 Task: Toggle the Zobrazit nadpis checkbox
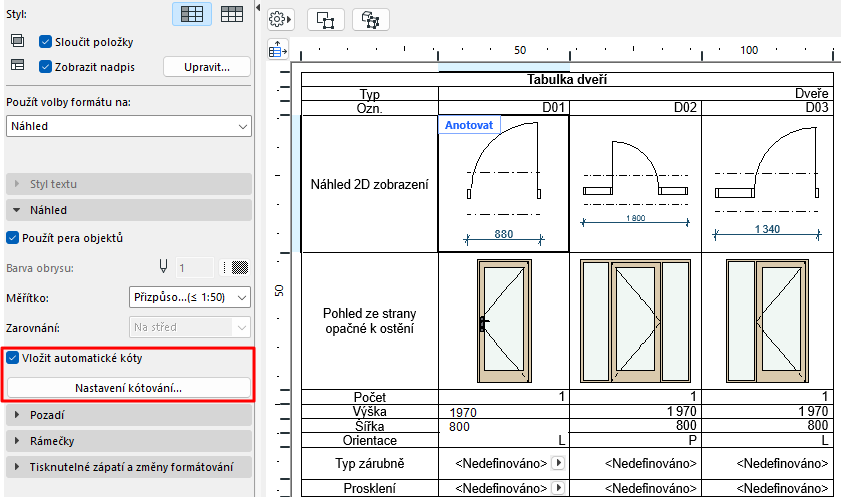point(45,67)
